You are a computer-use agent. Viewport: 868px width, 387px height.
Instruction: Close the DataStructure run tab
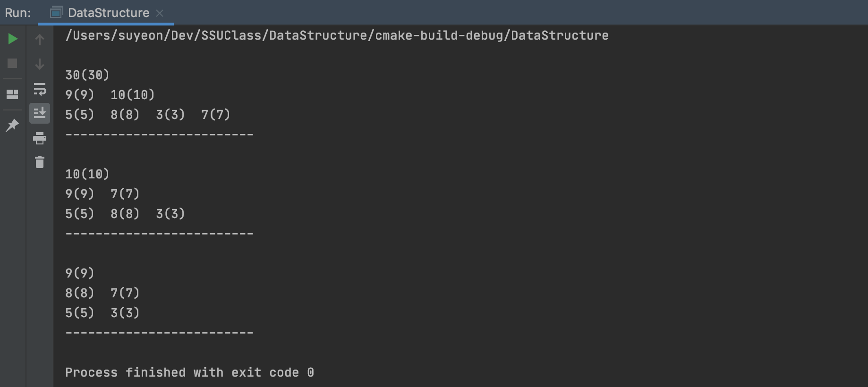pyautogui.click(x=160, y=13)
